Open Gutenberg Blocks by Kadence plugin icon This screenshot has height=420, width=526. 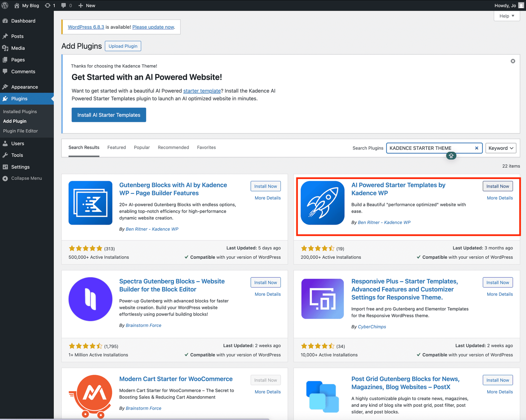coord(90,203)
